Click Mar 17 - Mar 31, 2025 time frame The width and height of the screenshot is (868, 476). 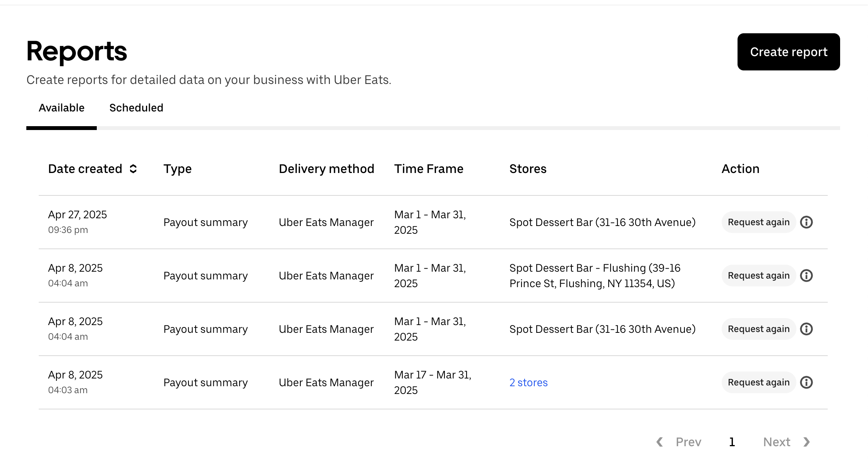point(432,382)
